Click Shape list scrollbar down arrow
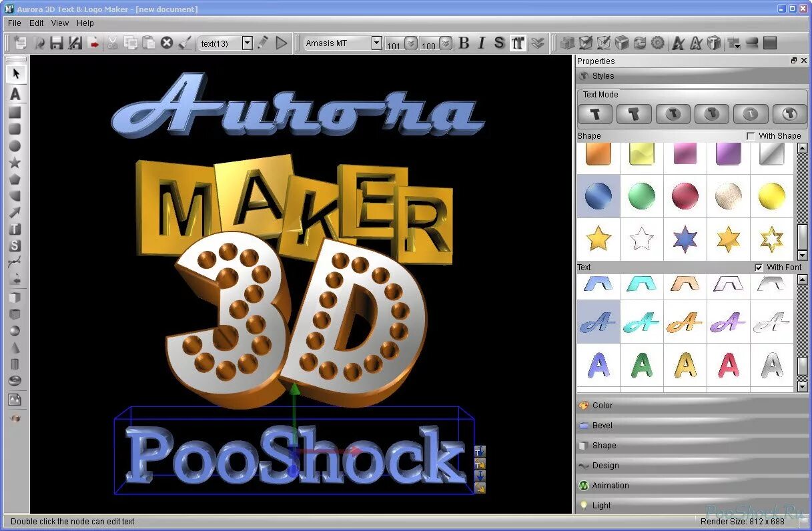Image resolution: width=812 pixels, height=531 pixels. 803,255
